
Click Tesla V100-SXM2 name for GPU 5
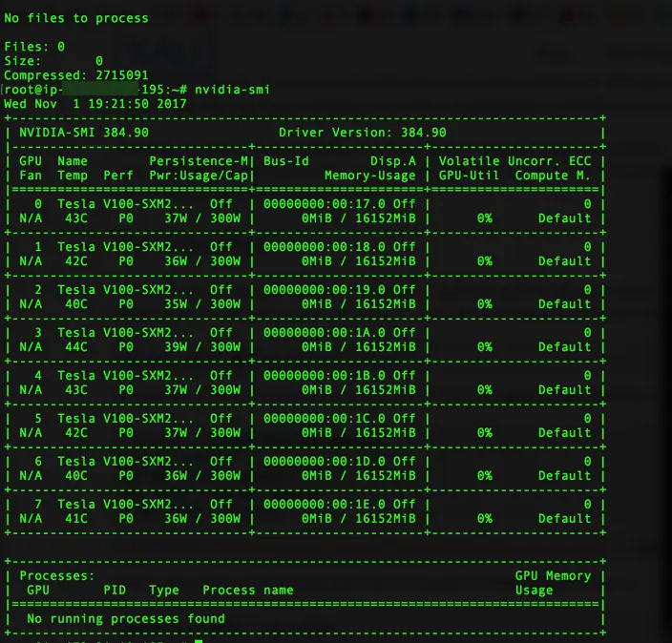[125, 418]
